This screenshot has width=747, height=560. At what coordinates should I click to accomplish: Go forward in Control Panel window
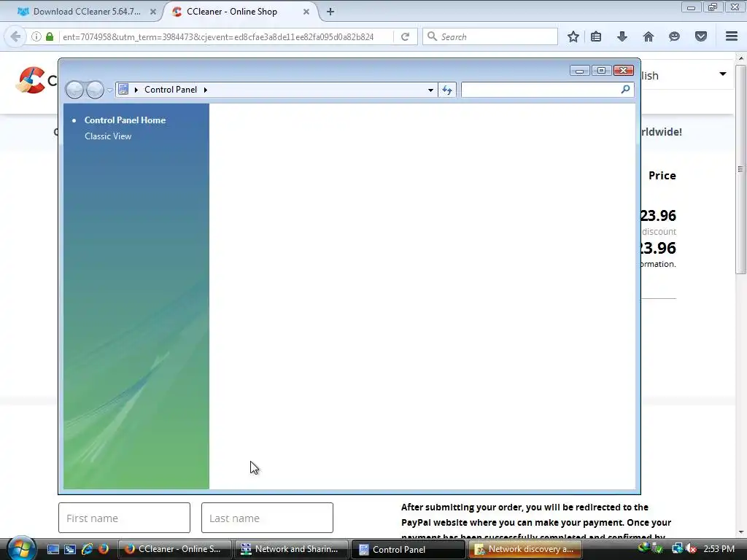click(96, 90)
